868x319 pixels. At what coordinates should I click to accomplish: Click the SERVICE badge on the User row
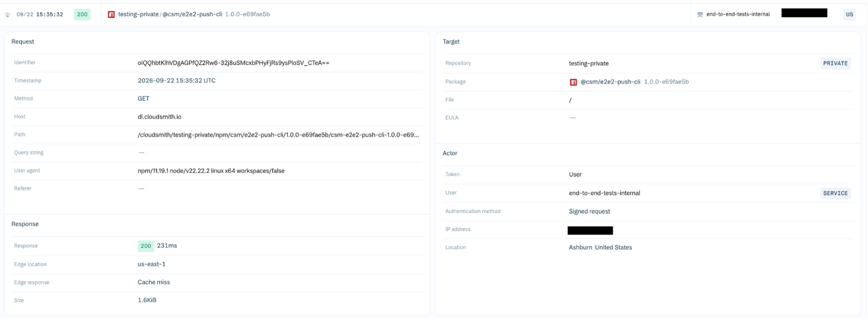point(835,193)
